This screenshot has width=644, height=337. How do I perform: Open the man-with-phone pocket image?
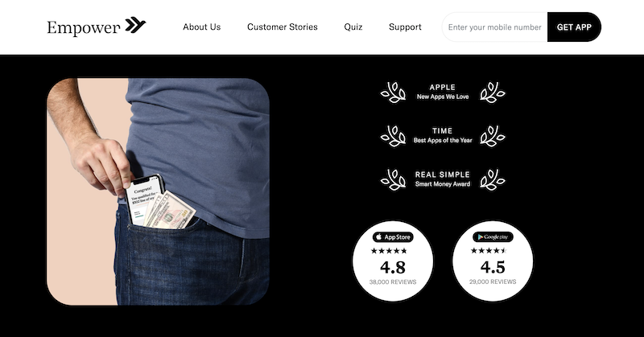coord(158,191)
